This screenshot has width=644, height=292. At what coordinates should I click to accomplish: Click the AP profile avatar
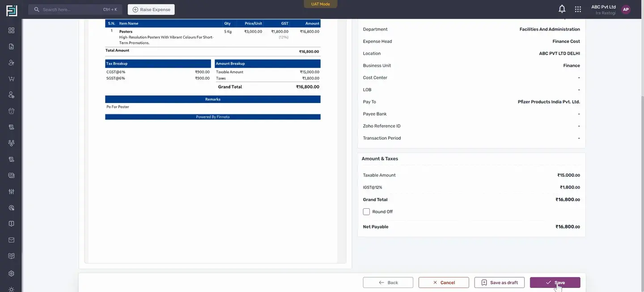626,9
